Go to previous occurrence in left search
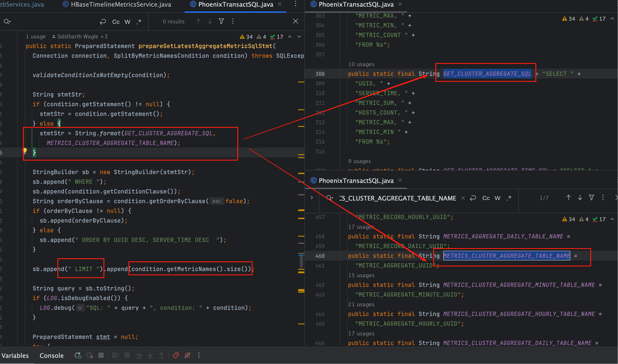Viewport: 618px width, 364px height. click(x=198, y=21)
